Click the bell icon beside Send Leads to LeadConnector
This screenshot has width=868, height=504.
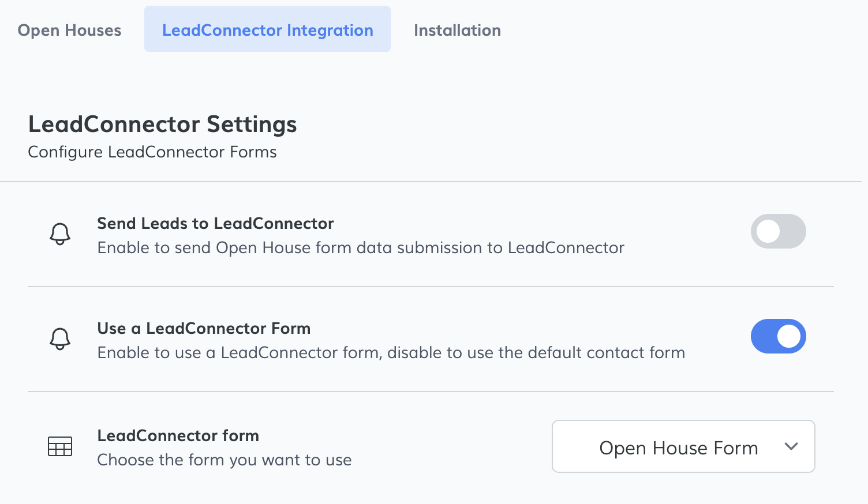60,234
